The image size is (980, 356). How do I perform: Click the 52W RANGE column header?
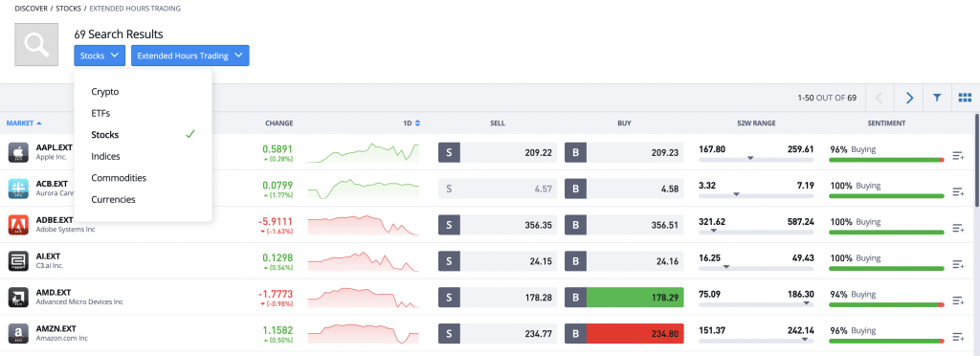(756, 123)
